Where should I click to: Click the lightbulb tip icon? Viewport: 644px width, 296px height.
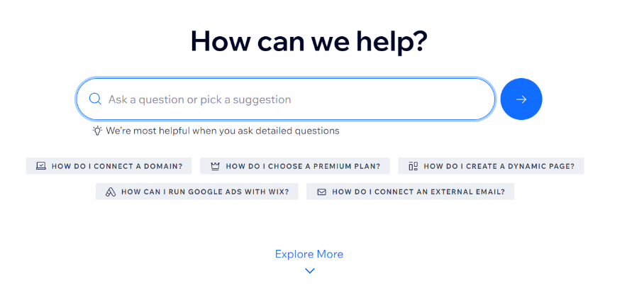pyautogui.click(x=97, y=131)
